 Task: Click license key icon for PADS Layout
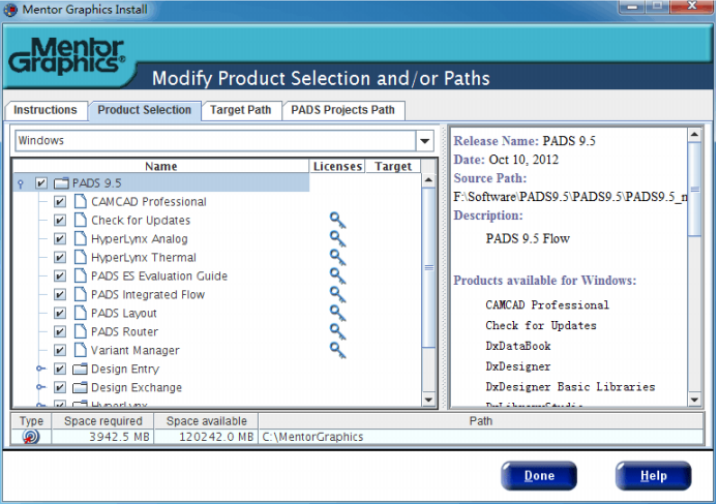[x=338, y=313]
